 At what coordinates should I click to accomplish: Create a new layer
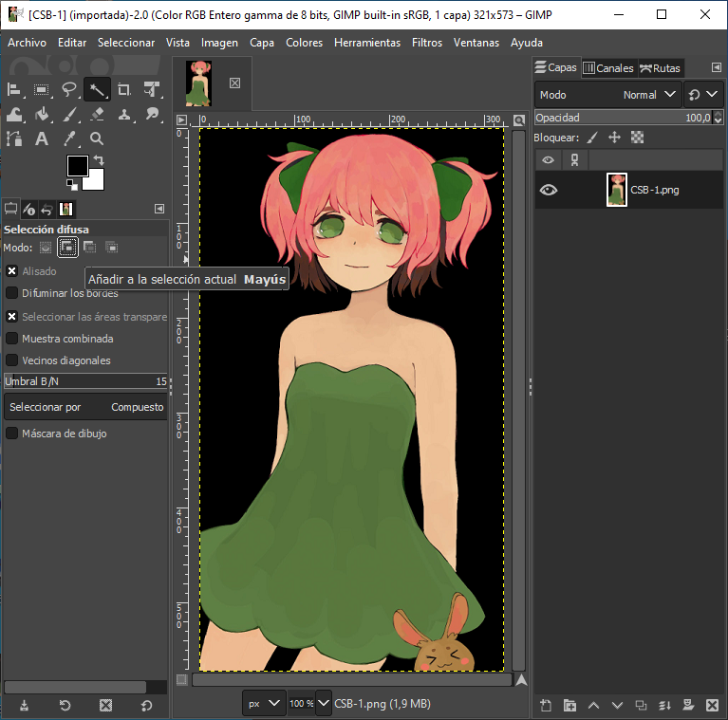click(x=546, y=705)
